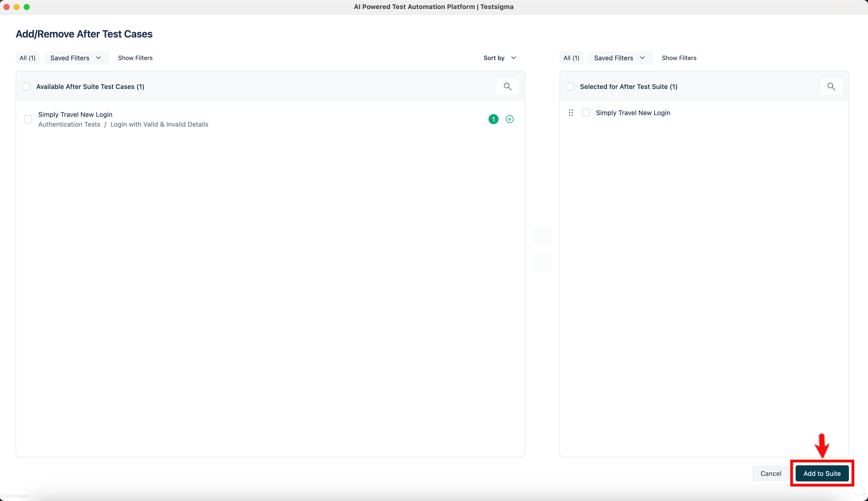Check the Selected for After Test Suite select-all box

[x=570, y=86]
